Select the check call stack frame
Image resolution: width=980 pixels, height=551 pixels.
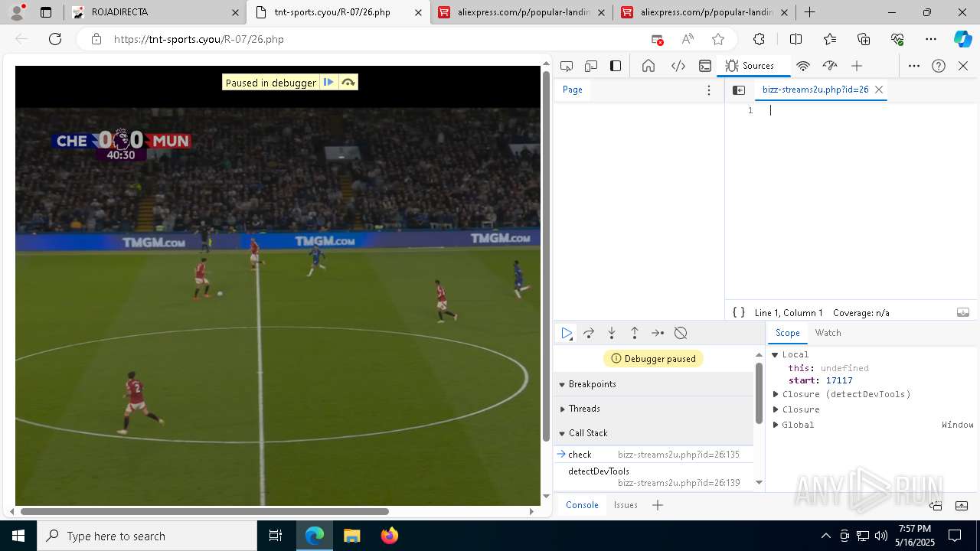click(x=654, y=455)
